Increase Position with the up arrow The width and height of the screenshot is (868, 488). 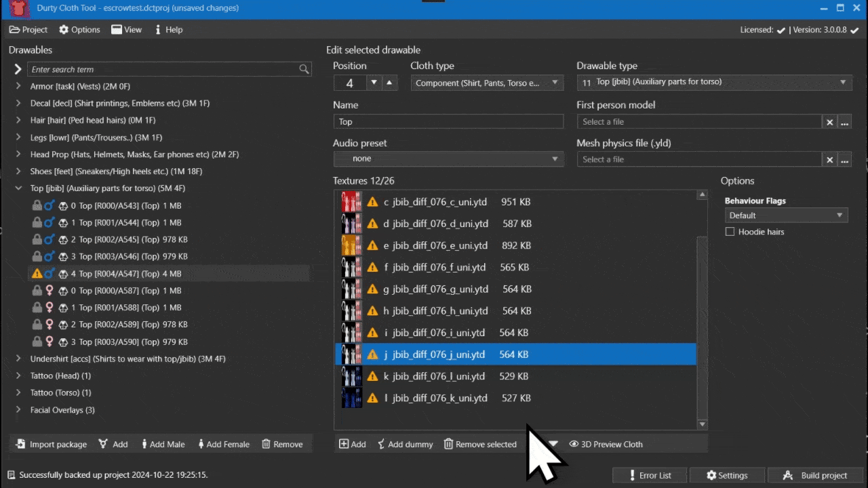(x=389, y=83)
